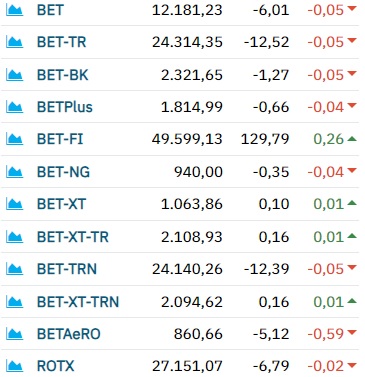This screenshot has height=377, width=365.
Task: Click the BET-XT-TR index link
Action: point(73,237)
